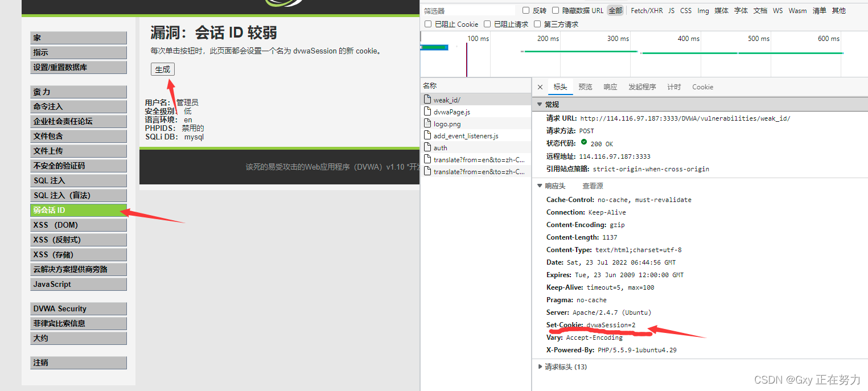This screenshot has height=391, width=868.
Task: Filter requests by WS
Action: pyautogui.click(x=778, y=10)
